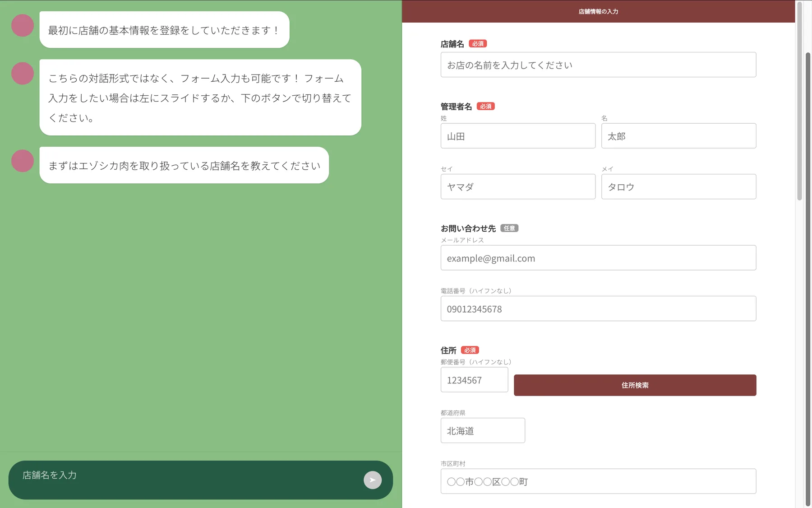Click the 管理者名 section label

456,107
